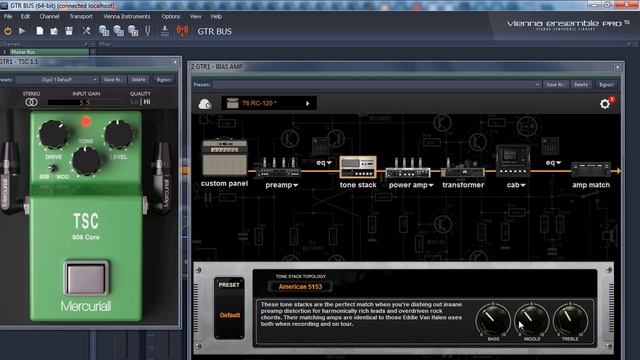Open the View menu
Viewport: 640px width, 360px height.
tap(196, 16)
